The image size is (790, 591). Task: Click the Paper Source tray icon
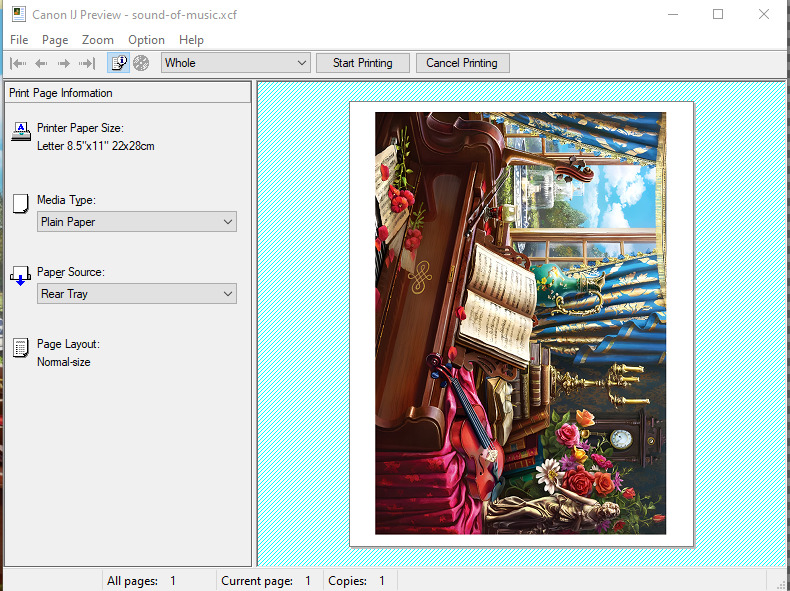(20, 277)
